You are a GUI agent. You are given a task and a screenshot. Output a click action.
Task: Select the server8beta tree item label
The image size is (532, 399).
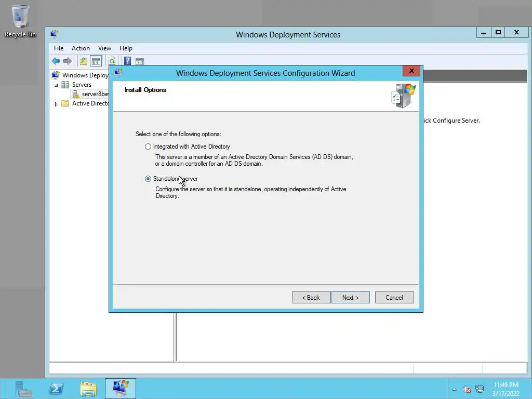(95, 94)
